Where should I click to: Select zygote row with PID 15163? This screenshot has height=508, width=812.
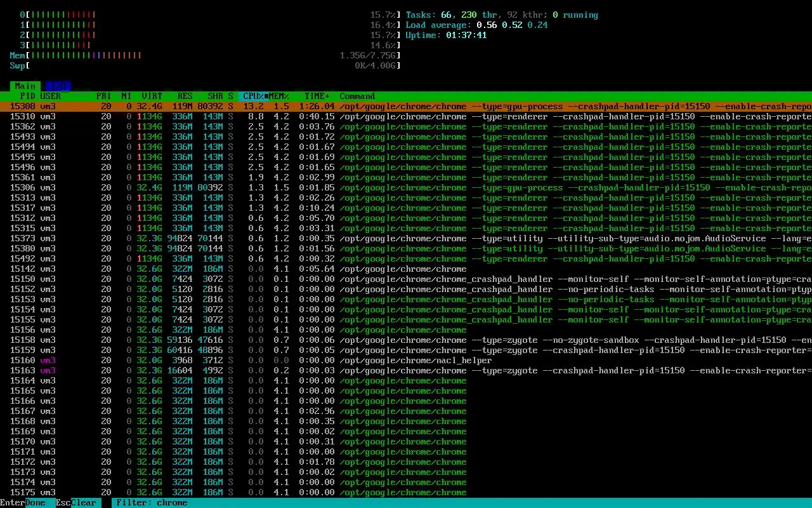point(406,370)
